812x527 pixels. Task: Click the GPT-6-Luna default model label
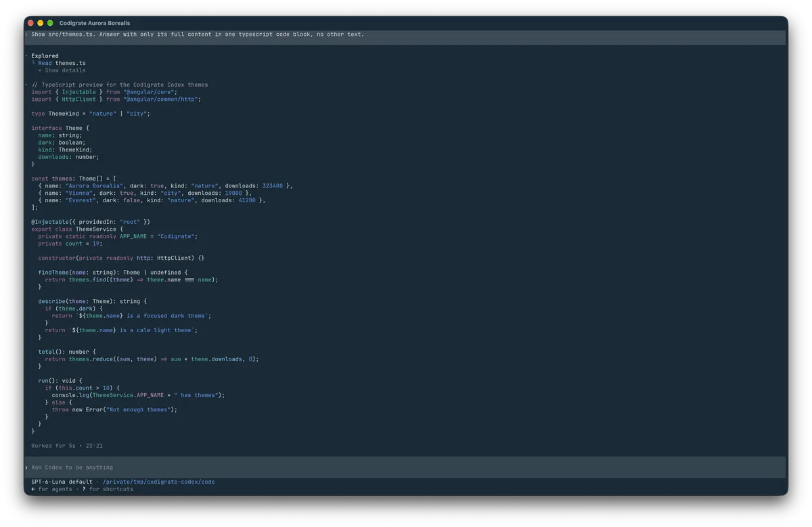pos(62,482)
